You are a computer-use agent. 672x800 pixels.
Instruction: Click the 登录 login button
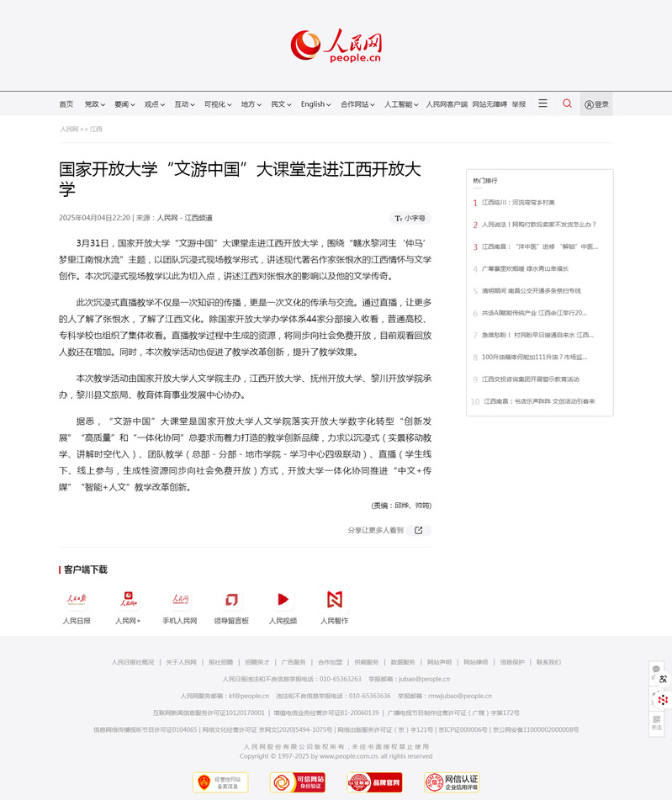pyautogui.click(x=596, y=104)
